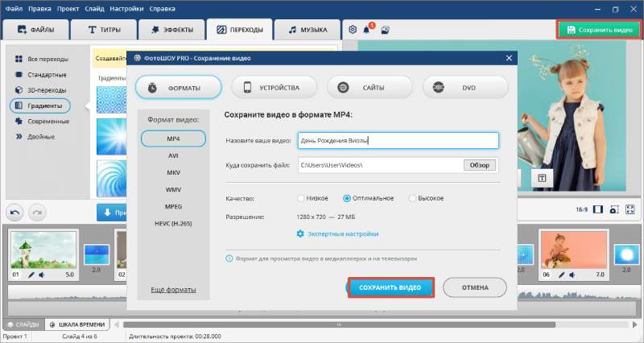Screen dimensions: 644x343
Task: Select the Форматы tab in dialog
Action: 178,88
